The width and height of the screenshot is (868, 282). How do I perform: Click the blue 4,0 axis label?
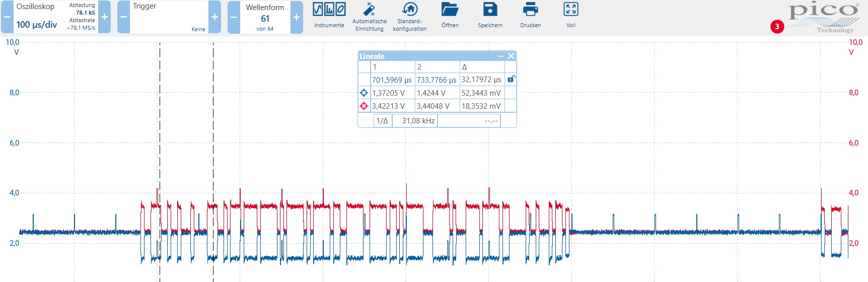pos(14,193)
